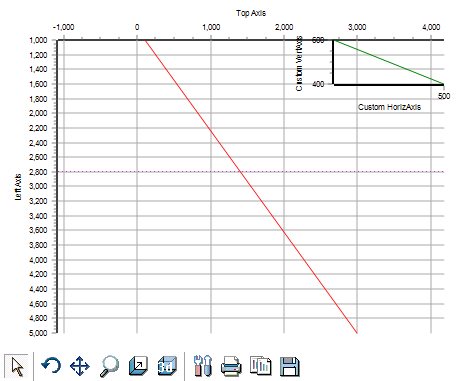Click the Custom HorizAxis title

389,107
